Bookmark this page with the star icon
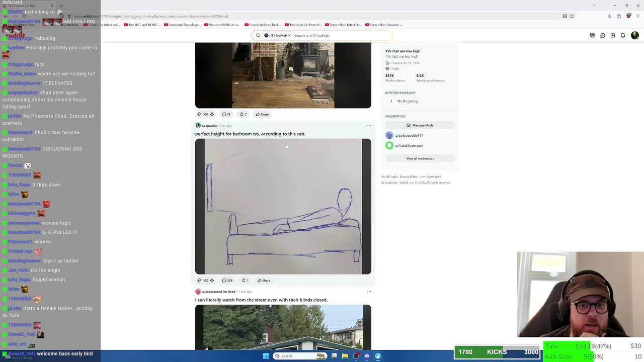This screenshot has height=362, width=644. click(x=572, y=16)
